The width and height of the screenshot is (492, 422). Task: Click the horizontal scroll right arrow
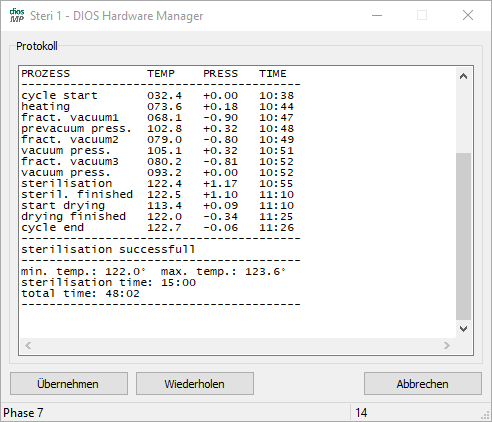[x=447, y=345]
